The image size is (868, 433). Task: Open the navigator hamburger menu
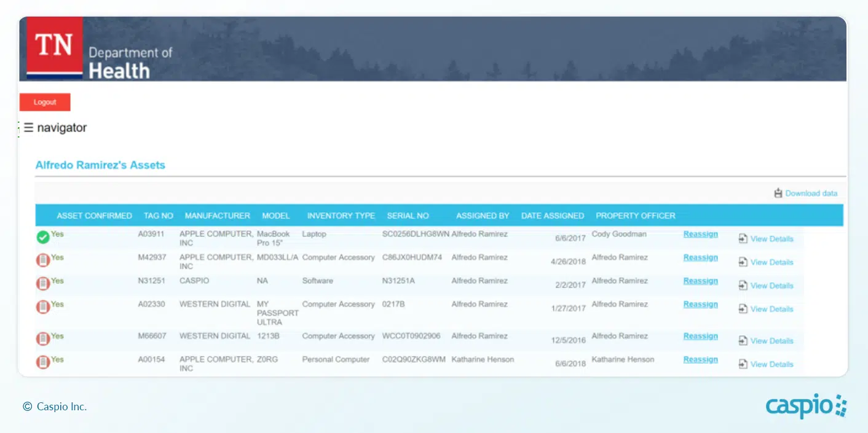click(28, 128)
